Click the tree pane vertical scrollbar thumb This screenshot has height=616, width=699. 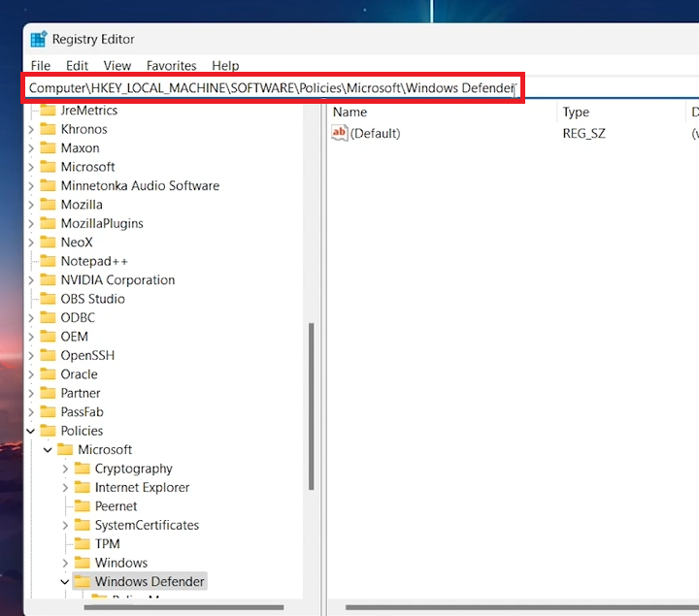coord(312,406)
